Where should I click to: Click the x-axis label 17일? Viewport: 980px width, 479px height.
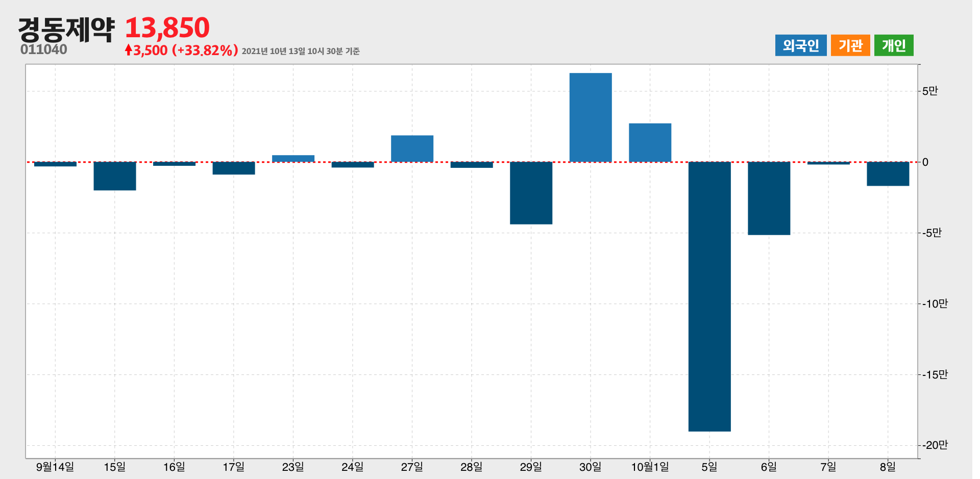click(234, 467)
